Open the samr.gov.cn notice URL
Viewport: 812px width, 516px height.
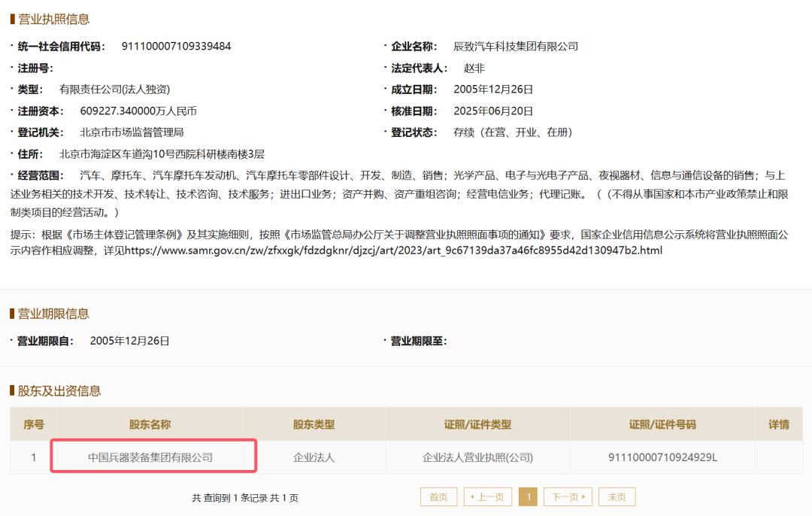tap(393, 250)
